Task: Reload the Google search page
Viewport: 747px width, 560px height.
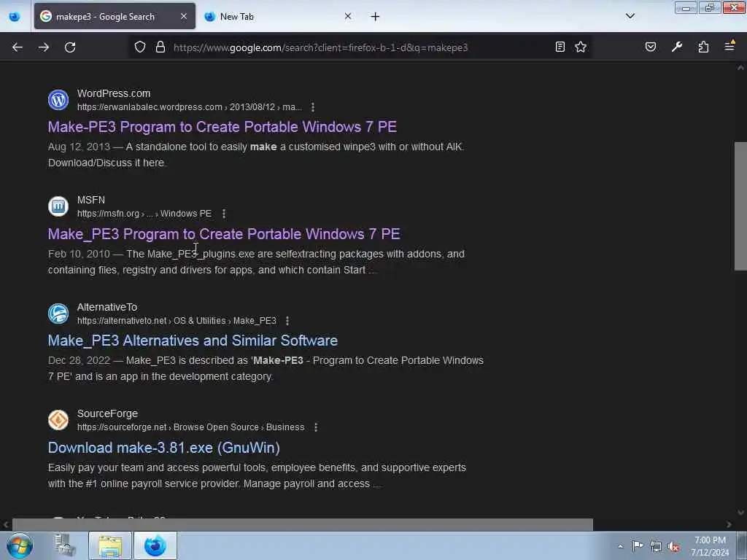Action: point(70,47)
